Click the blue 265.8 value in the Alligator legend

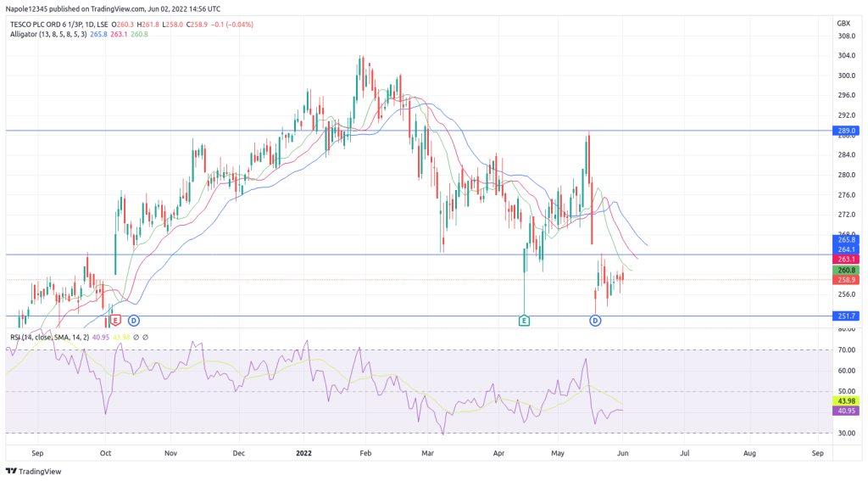click(98, 34)
